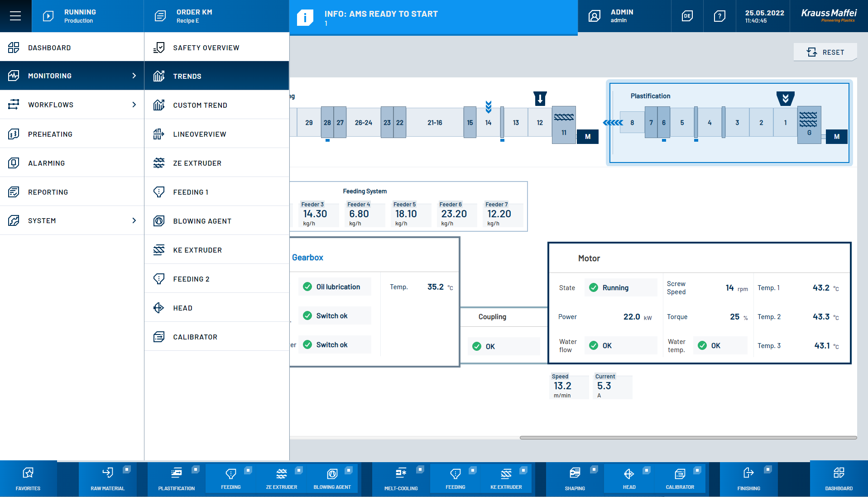
Task: Expand the Workflows submenu
Action: click(x=134, y=105)
